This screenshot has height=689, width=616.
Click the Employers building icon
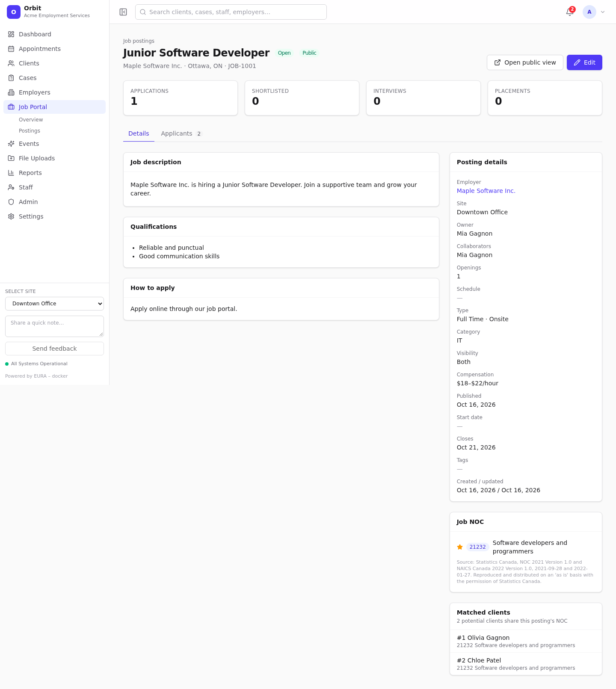11,92
